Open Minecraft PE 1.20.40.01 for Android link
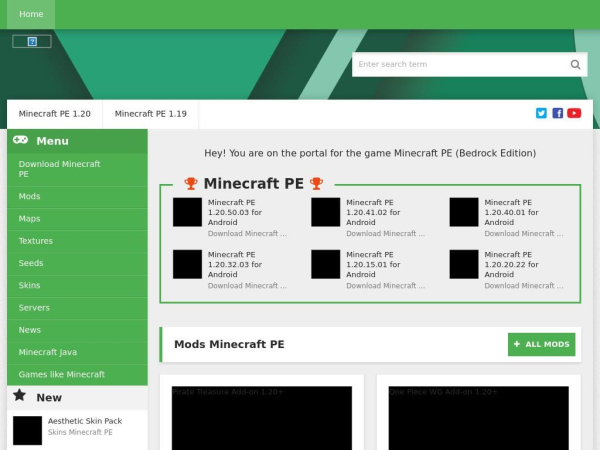Viewport: 600px width, 450px height. [x=511, y=212]
